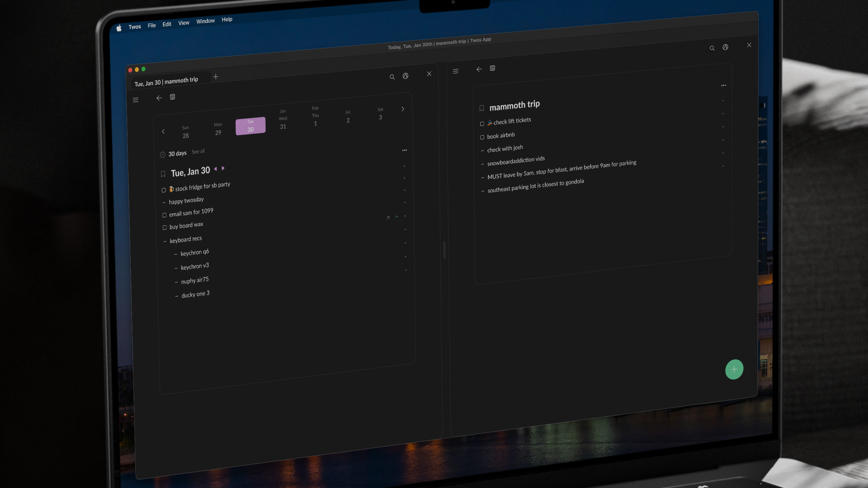Open the View menu
This screenshot has height=488, width=868.
click(x=184, y=23)
